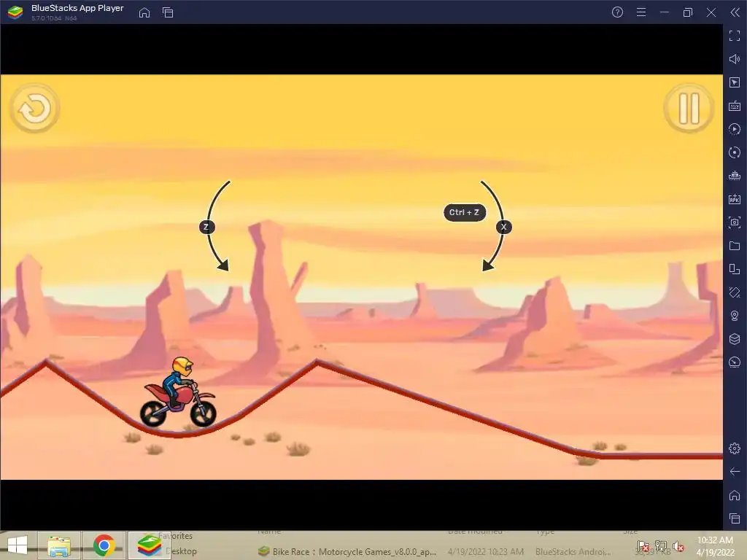Pause the game

pos(689,109)
